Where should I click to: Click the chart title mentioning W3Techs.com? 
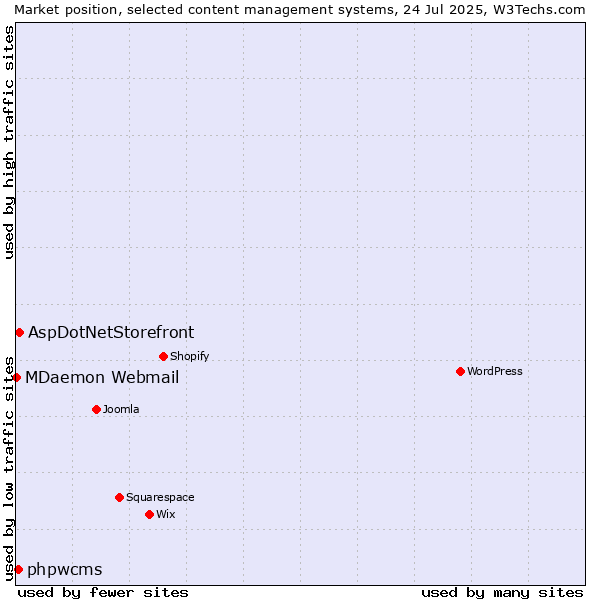coord(300,10)
